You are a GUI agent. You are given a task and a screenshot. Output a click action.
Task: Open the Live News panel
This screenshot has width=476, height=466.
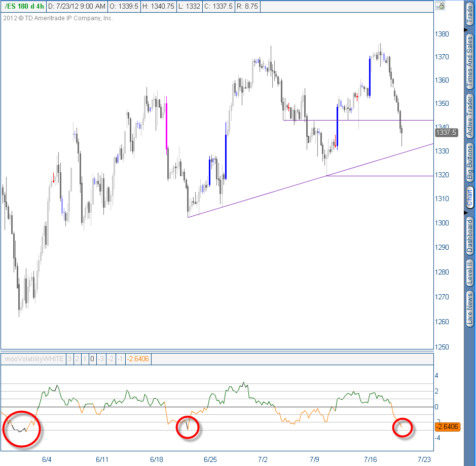click(470, 306)
